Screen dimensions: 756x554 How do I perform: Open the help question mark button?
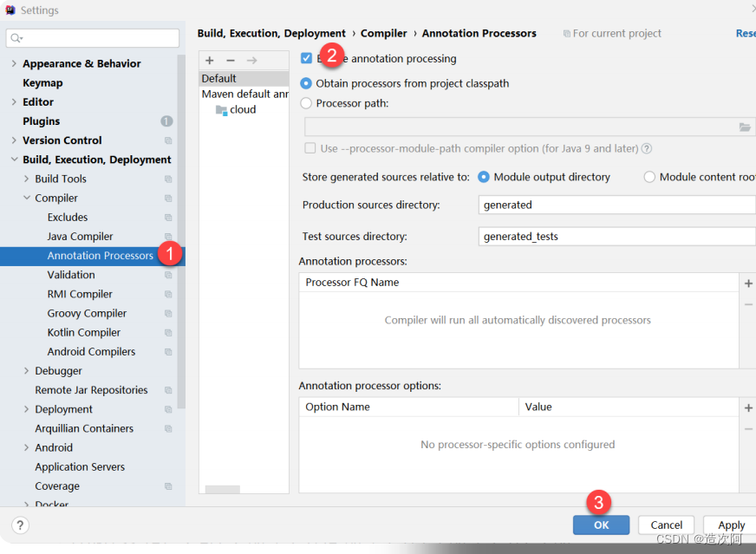20,525
